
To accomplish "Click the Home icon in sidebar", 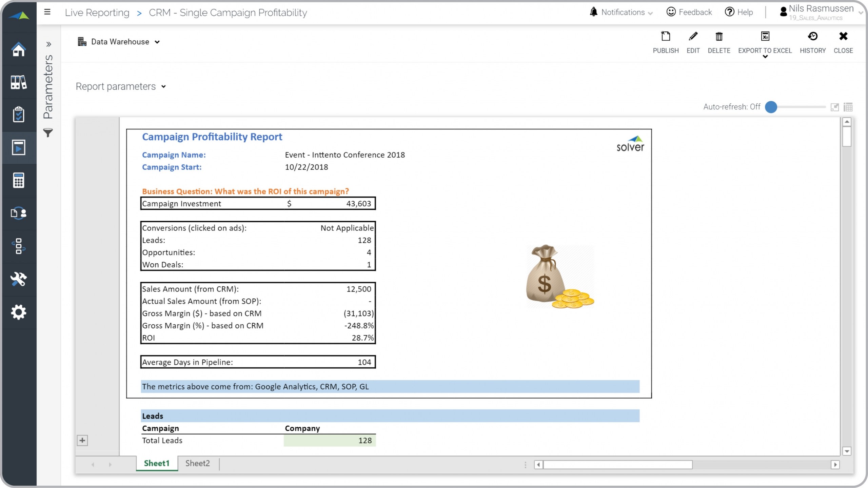I will 19,49.
